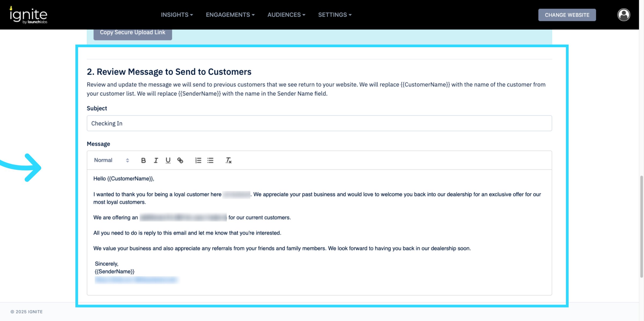Open the Normal text style dropdown
Viewport: 644px width, 321px height.
111,160
